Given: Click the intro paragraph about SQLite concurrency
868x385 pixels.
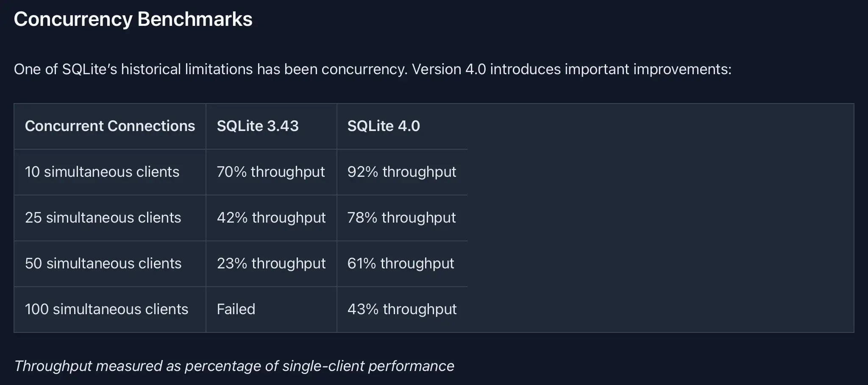Looking at the screenshot, I should point(373,69).
